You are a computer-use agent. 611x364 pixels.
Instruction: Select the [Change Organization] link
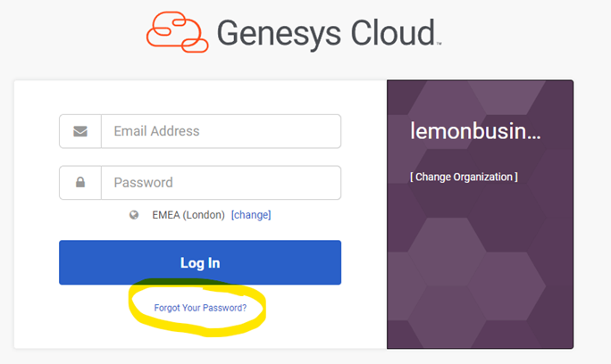coord(464,177)
